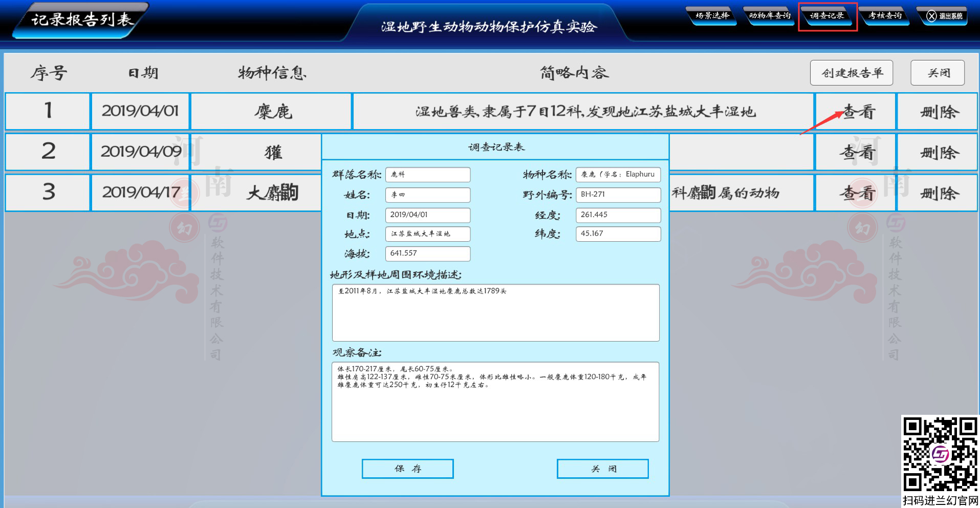Click the 创建报告单 button
The image size is (980, 508).
click(x=852, y=73)
